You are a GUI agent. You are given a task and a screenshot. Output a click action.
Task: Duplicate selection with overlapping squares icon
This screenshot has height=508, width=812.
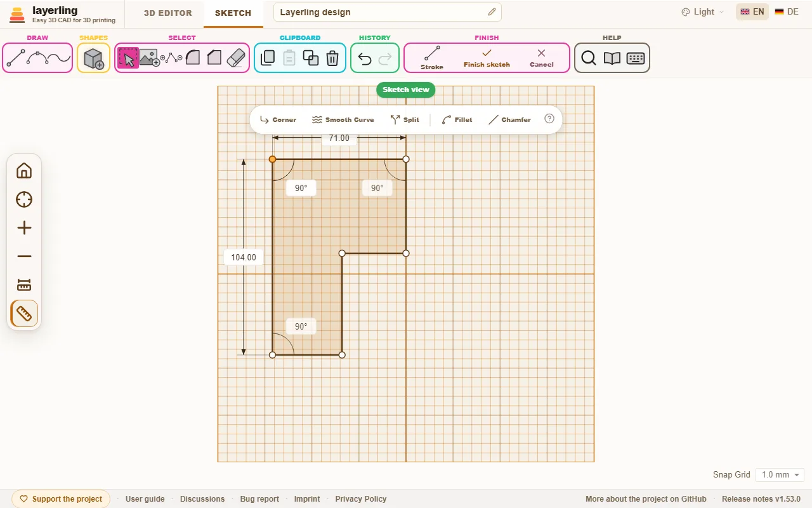click(x=311, y=58)
